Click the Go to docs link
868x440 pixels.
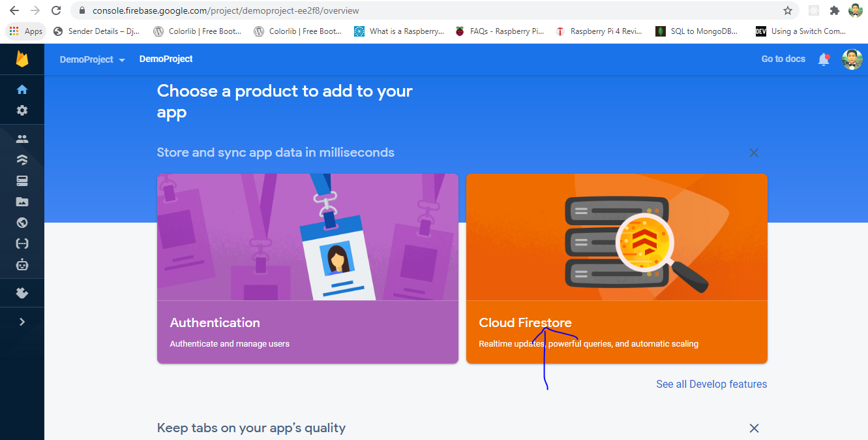(783, 59)
